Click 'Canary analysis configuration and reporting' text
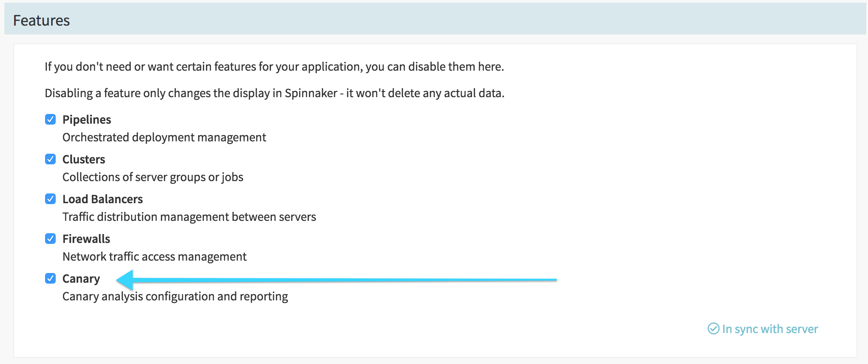This screenshot has width=868, height=364. 175,296
